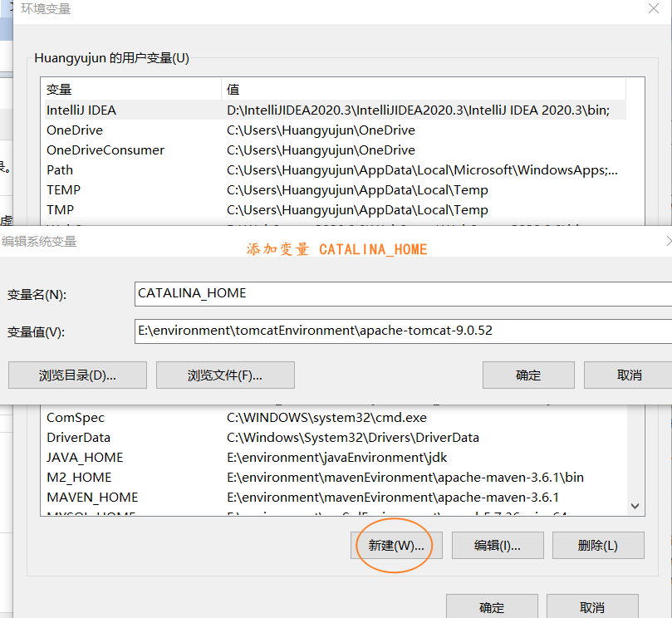The height and width of the screenshot is (618, 672).
Task: Close the 环境变量 dialog window
Action: tap(653, 8)
